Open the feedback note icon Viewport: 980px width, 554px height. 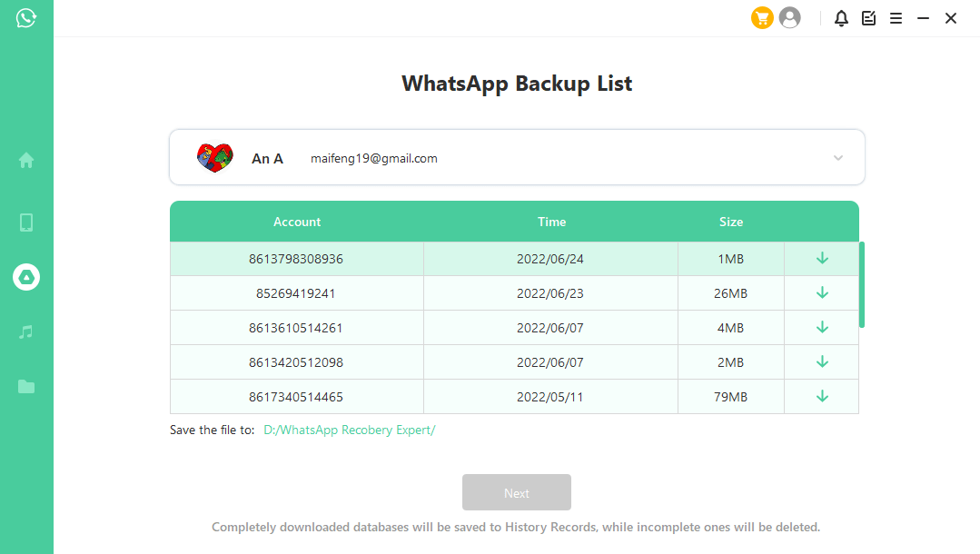pyautogui.click(x=868, y=18)
